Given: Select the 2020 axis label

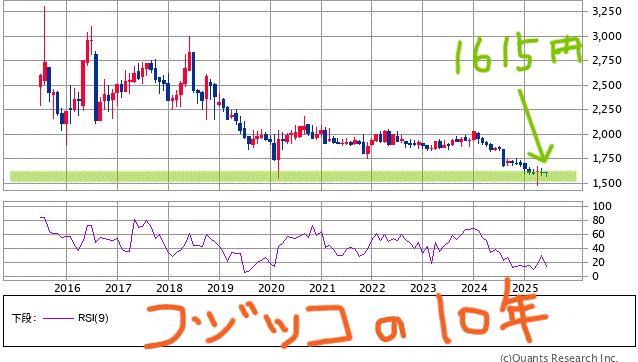Looking at the screenshot, I should click(x=271, y=288).
